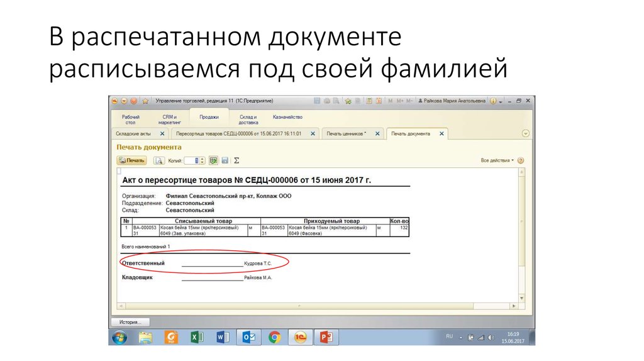The height and width of the screenshot is (361, 644).
Task: Open the 1C main menu icon
Action: pos(114,101)
